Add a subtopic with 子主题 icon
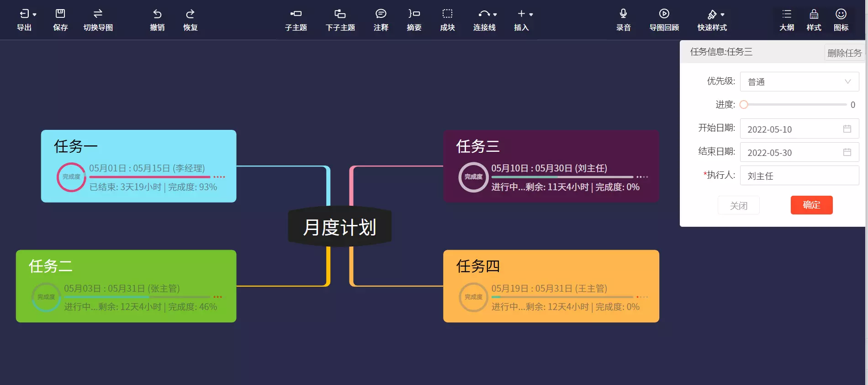 pos(296,14)
